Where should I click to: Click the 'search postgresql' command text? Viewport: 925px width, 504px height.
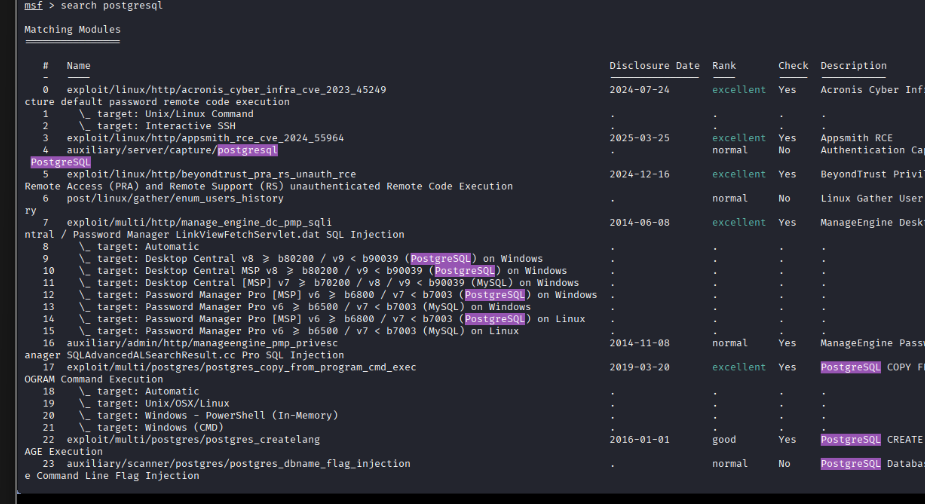tap(111, 6)
